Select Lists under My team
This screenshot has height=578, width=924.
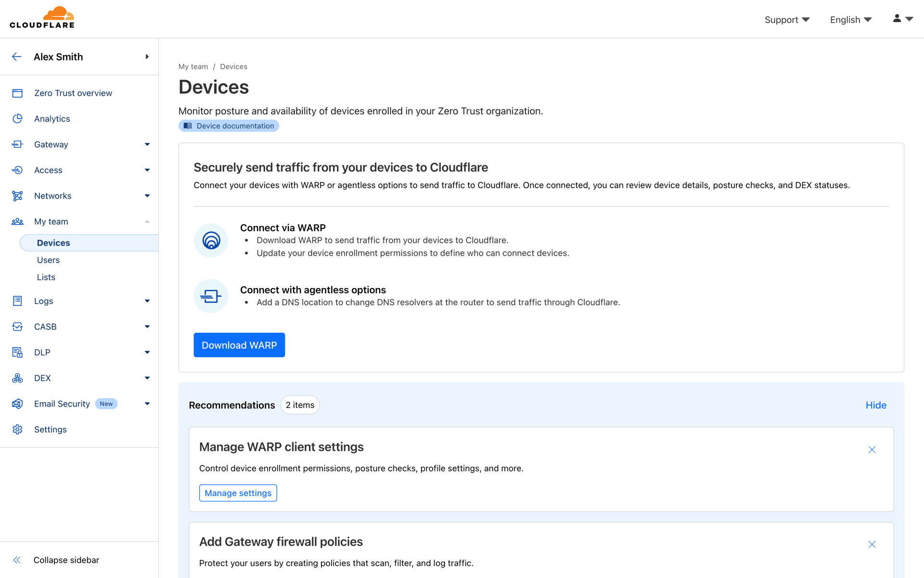[x=46, y=277]
